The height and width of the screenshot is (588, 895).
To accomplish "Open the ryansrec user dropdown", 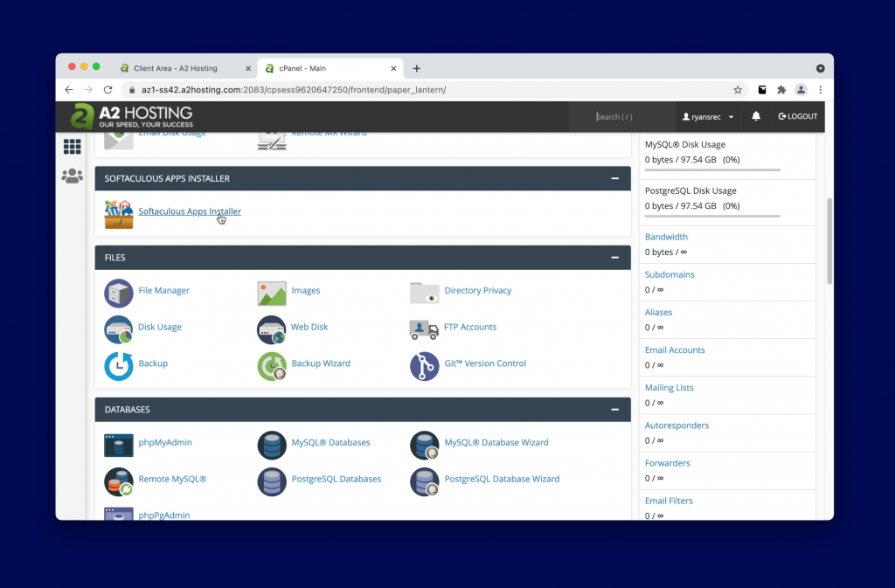I will (708, 116).
